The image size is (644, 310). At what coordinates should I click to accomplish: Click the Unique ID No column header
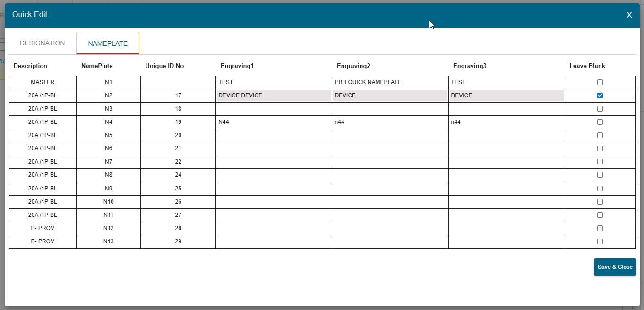click(x=164, y=66)
